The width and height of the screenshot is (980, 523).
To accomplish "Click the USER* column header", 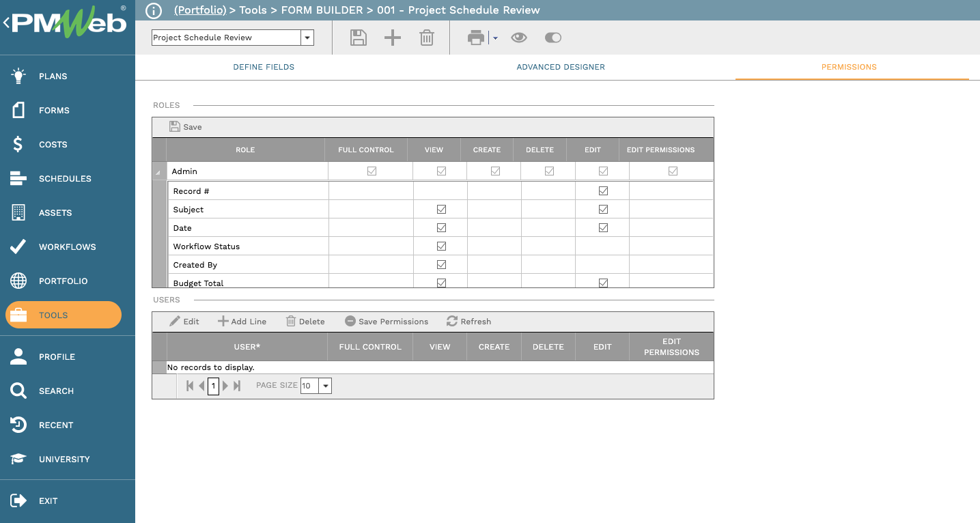I will [247, 347].
